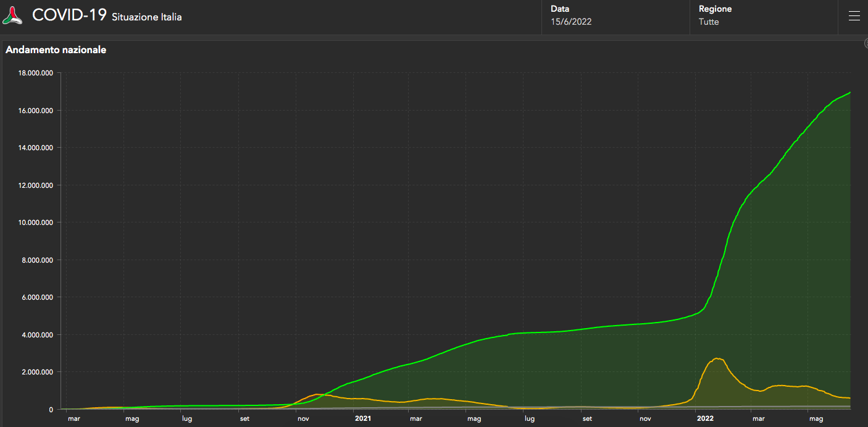Click the COVID-19 header title
Screen dimensions: 868x427
(69, 15)
